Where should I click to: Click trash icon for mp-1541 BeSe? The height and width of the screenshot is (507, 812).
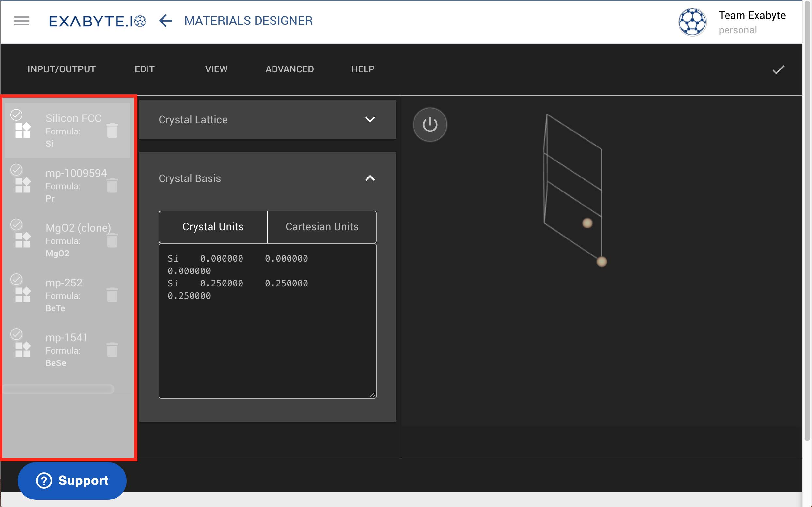[x=112, y=350]
